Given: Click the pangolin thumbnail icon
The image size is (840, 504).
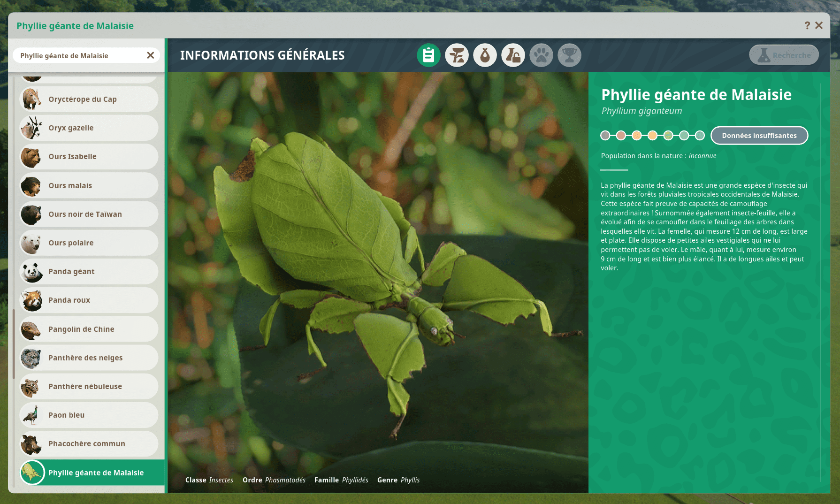Looking at the screenshot, I should [x=31, y=329].
